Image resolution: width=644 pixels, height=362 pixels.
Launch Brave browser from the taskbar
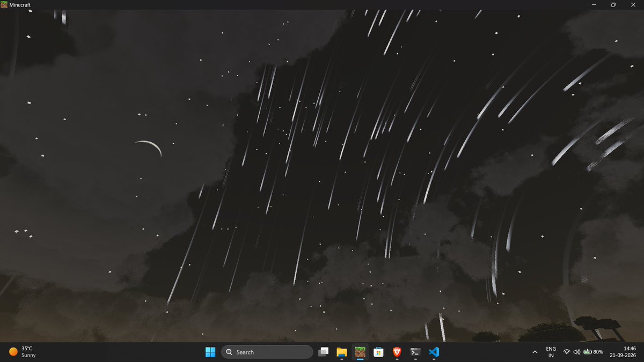[397, 352]
